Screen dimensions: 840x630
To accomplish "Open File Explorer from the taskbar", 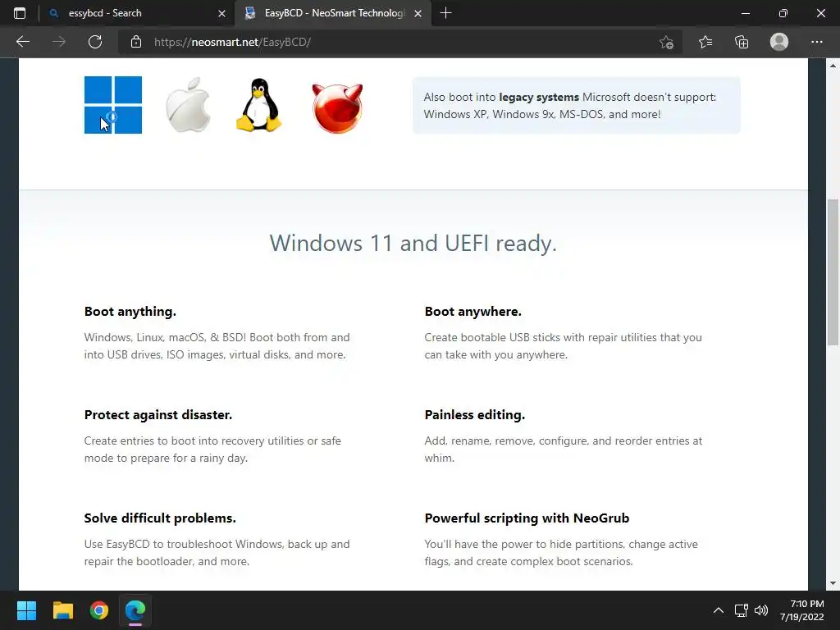I will [x=62, y=610].
